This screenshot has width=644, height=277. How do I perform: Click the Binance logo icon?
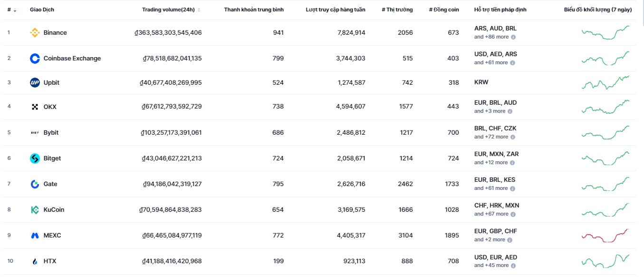tap(35, 33)
